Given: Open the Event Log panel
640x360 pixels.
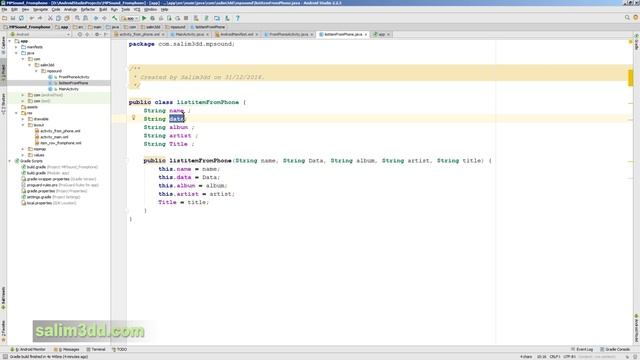Looking at the screenshot, I should (x=582, y=350).
